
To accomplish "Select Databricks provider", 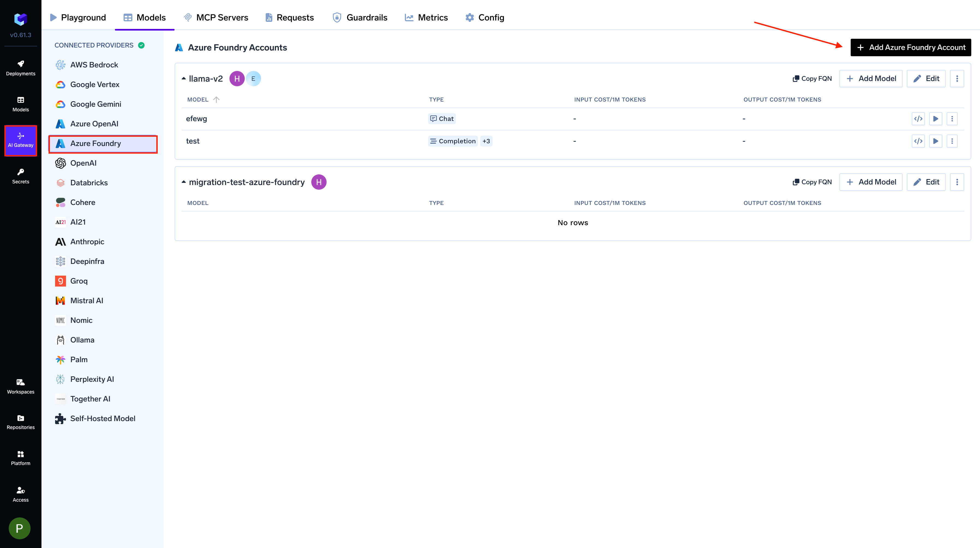I will pyautogui.click(x=103, y=183).
